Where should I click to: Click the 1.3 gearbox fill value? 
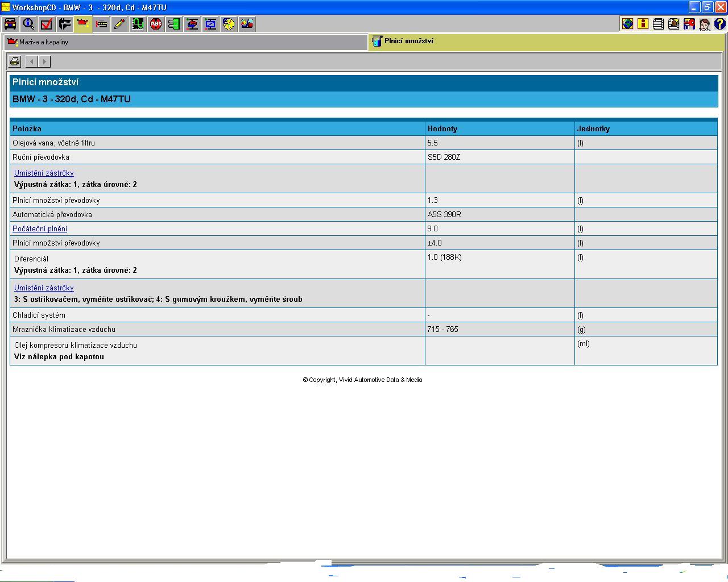(x=433, y=200)
